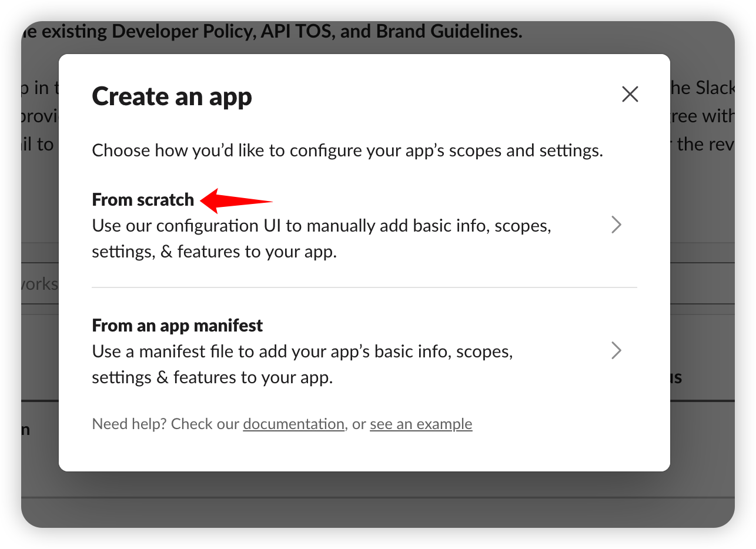The width and height of the screenshot is (756, 549).
Task: Click the Need help? Check our text
Action: (166, 424)
